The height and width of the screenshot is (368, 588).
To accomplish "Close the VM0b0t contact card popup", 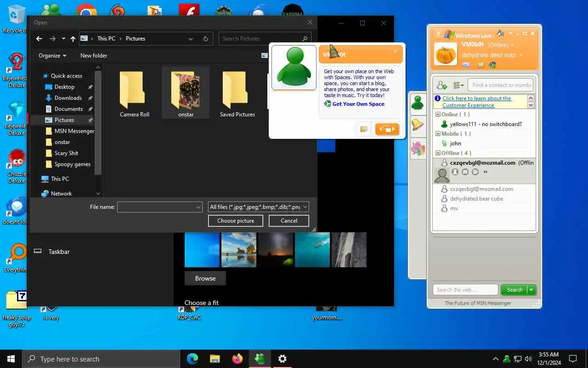I will pyautogui.click(x=396, y=52).
